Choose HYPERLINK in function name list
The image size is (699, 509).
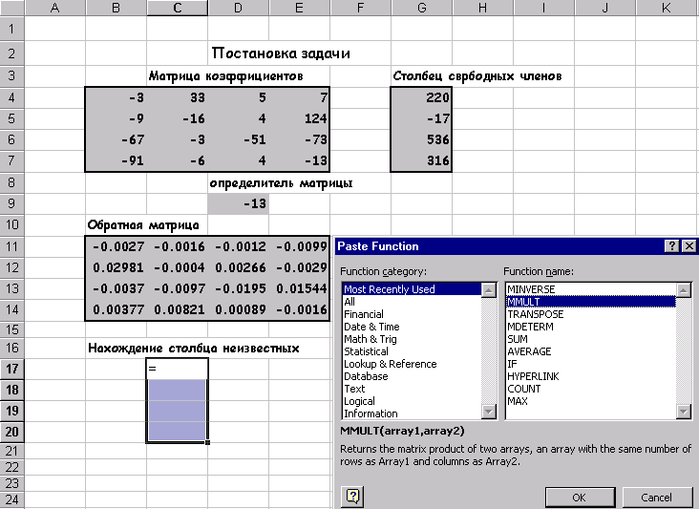pos(591,377)
